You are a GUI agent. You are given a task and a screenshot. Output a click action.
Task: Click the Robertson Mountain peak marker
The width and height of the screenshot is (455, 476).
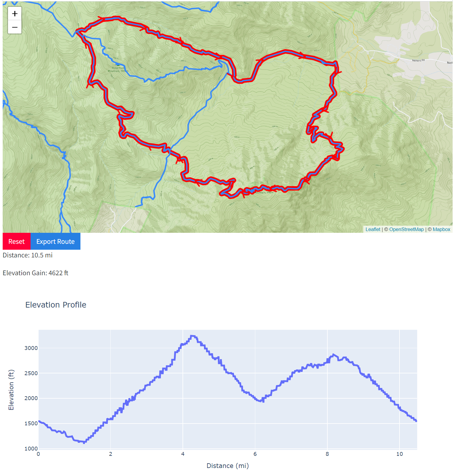click(x=118, y=65)
